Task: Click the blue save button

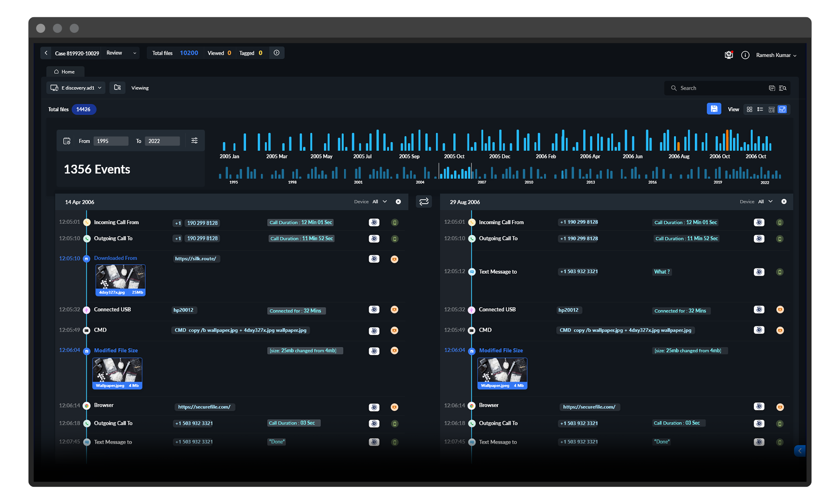Action: (x=714, y=109)
